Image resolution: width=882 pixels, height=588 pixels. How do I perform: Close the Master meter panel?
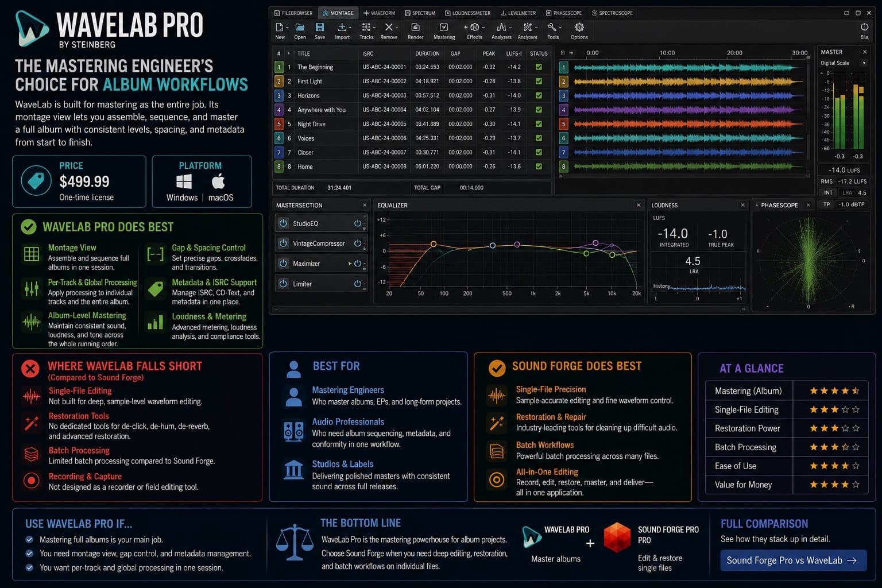tap(865, 52)
